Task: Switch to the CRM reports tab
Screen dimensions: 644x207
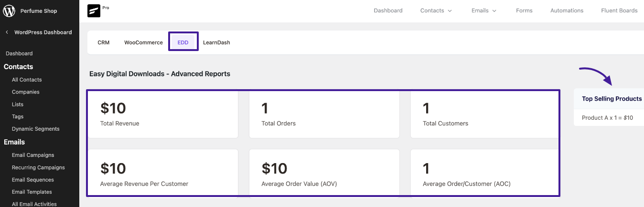Action: [104, 42]
